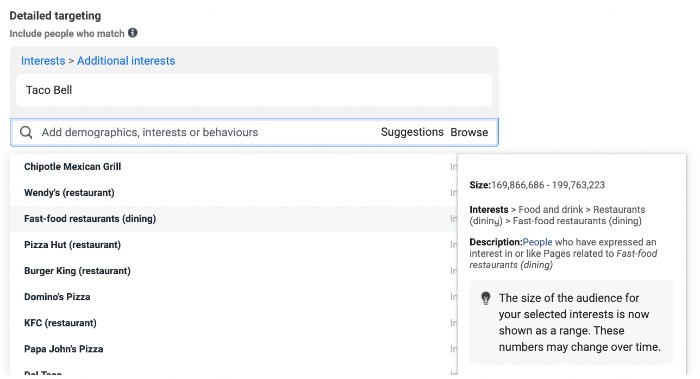The image size is (700, 379).
Task: Pick Burger King (restaurant) from the list
Action: [x=233, y=271]
